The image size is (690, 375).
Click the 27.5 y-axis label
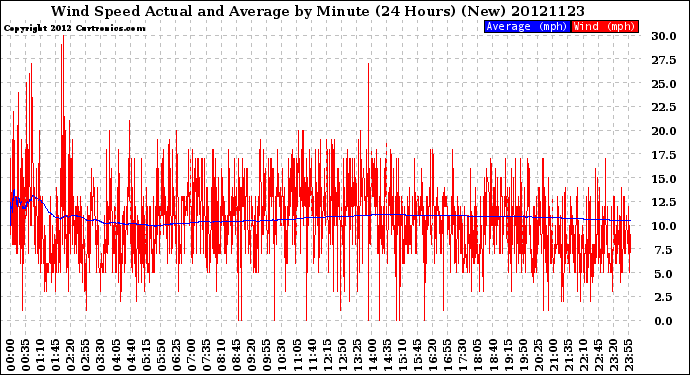[664, 60]
